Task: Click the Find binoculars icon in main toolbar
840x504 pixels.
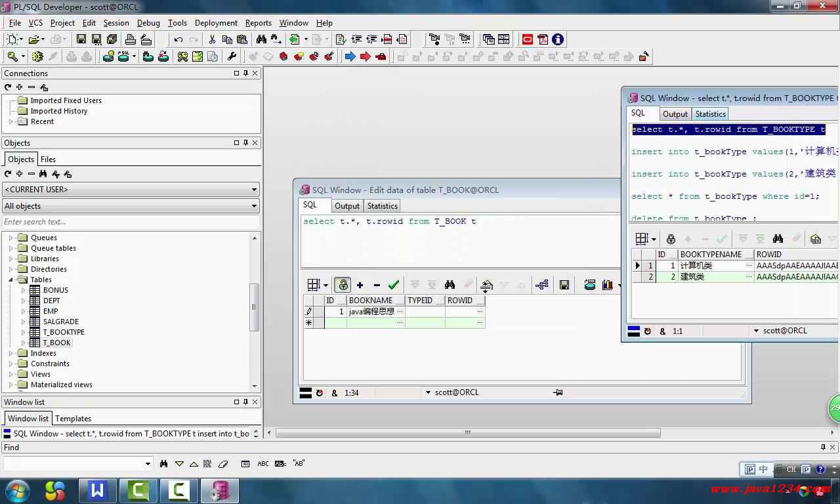Action: (261, 39)
